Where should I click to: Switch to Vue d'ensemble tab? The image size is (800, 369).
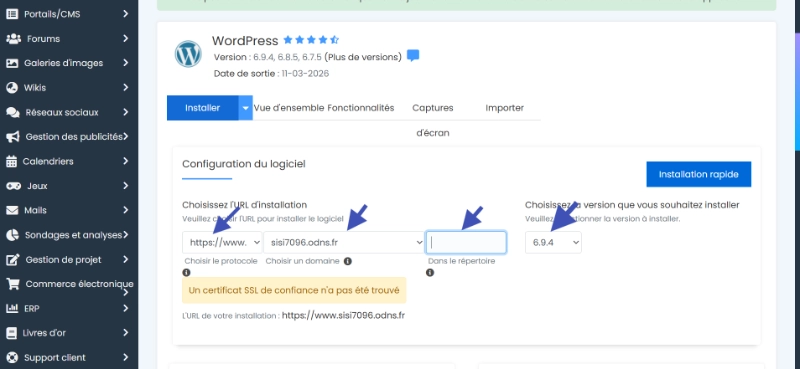[x=289, y=108]
